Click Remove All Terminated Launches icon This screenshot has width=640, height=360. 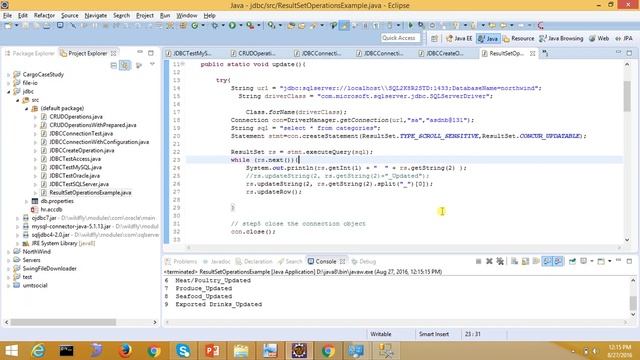(500, 261)
